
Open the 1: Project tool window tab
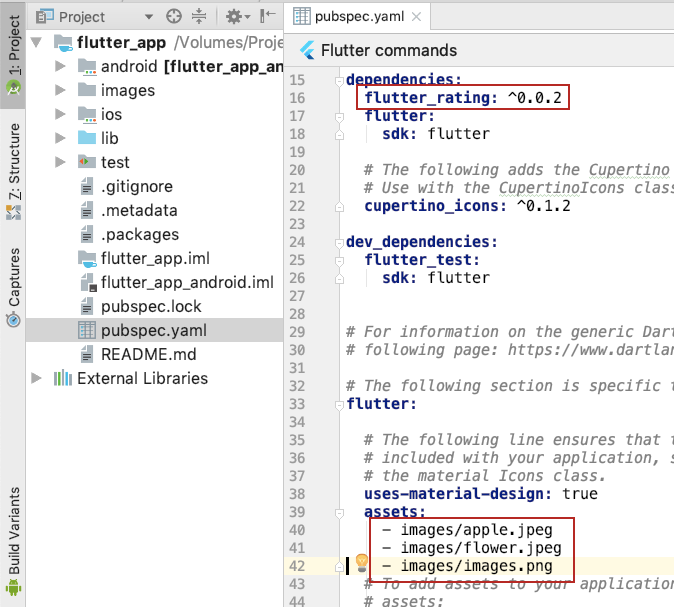click(x=13, y=55)
